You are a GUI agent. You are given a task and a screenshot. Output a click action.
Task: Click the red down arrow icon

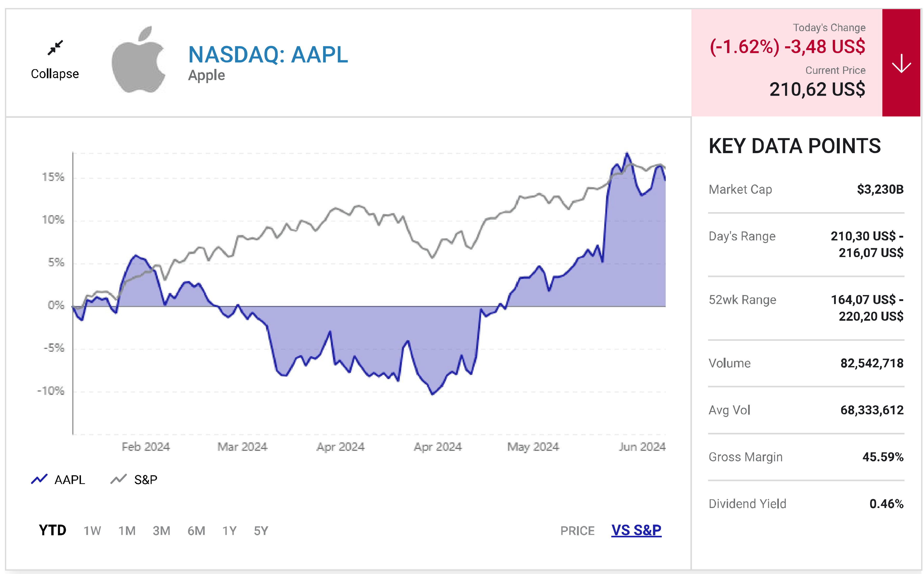pyautogui.click(x=901, y=63)
